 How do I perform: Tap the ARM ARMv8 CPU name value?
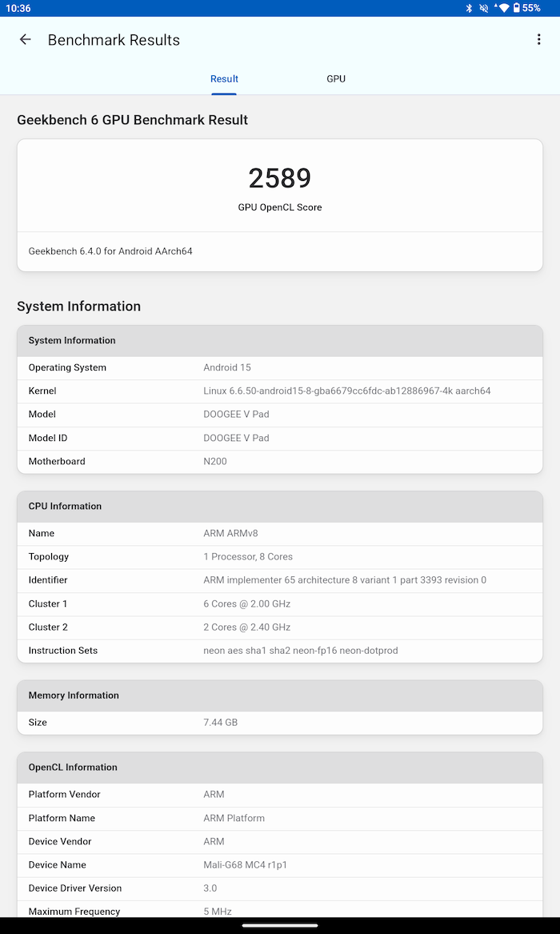(x=230, y=534)
